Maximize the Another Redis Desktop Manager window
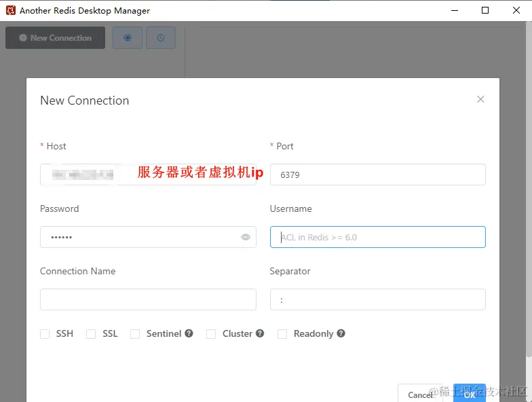 [485, 11]
